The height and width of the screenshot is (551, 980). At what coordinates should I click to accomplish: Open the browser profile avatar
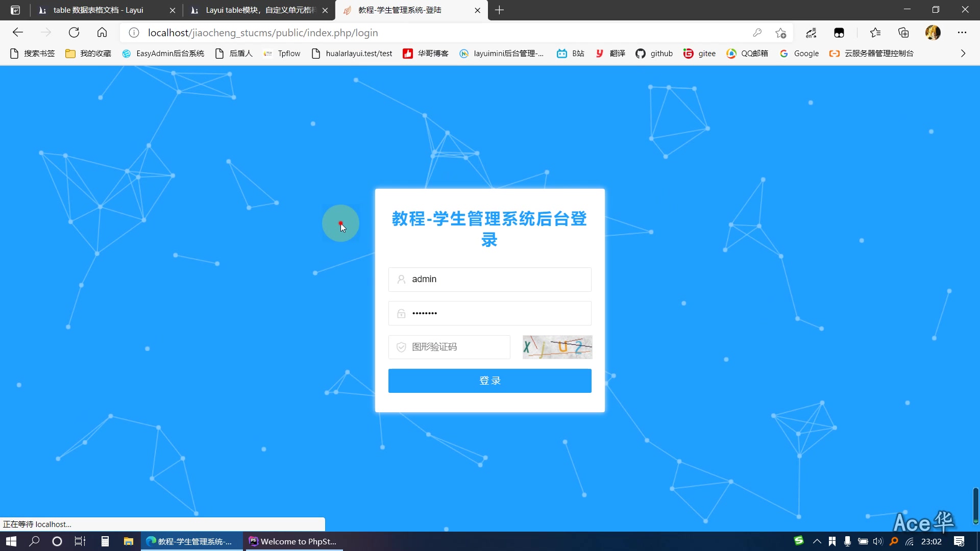point(933,33)
